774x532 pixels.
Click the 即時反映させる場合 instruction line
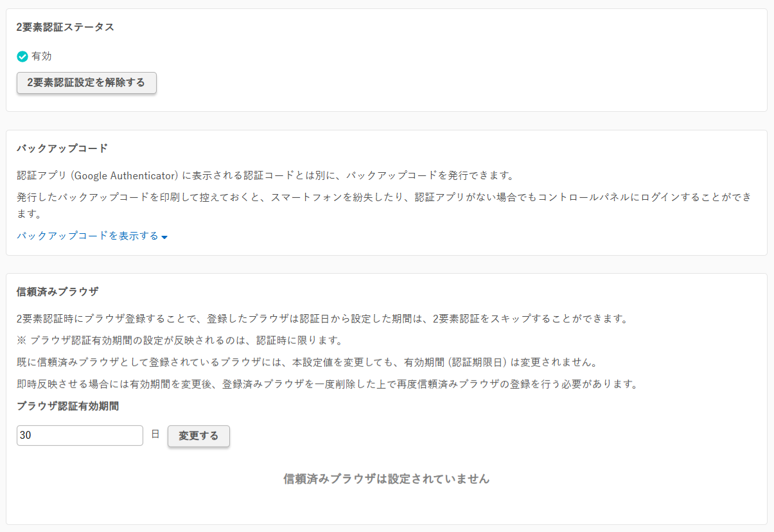point(327,385)
